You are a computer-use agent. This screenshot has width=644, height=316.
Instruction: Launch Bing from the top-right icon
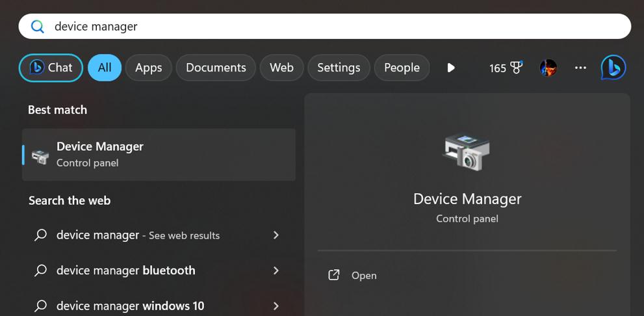click(x=613, y=68)
